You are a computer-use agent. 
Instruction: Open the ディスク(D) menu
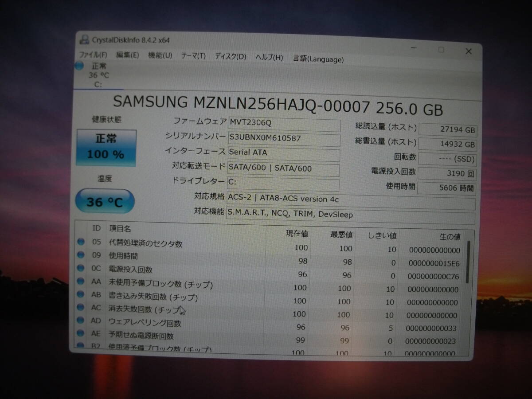pyautogui.click(x=231, y=56)
